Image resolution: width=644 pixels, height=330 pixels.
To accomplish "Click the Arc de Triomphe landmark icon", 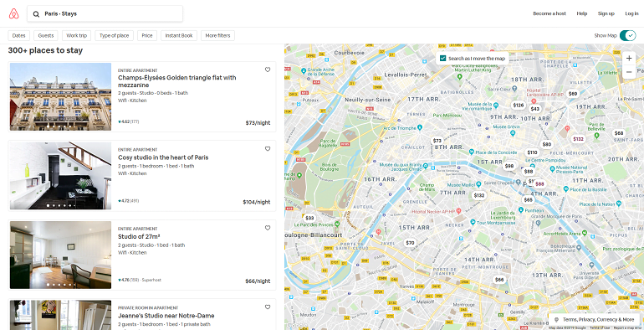I will (x=420, y=128).
